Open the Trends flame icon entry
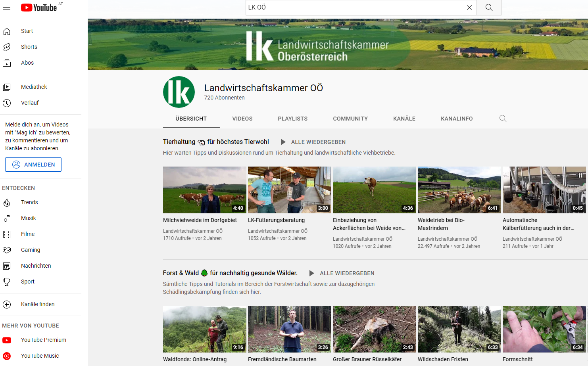The image size is (588, 366). point(7,203)
